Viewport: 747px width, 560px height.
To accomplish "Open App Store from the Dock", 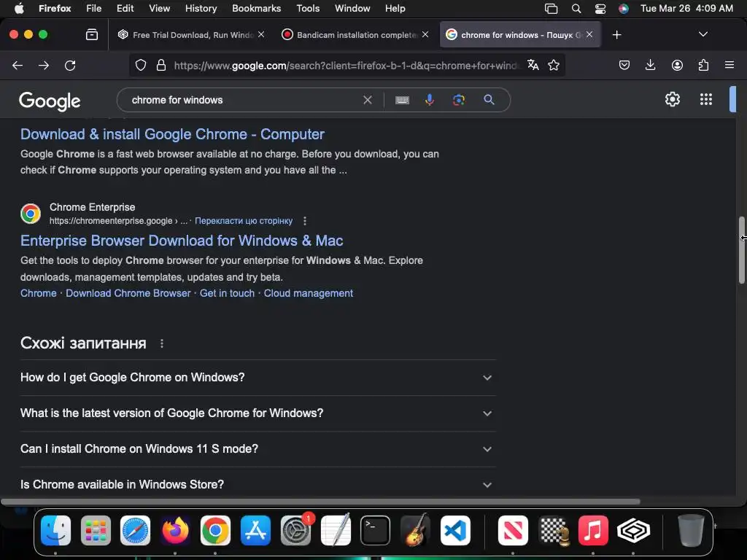I will tap(255, 531).
